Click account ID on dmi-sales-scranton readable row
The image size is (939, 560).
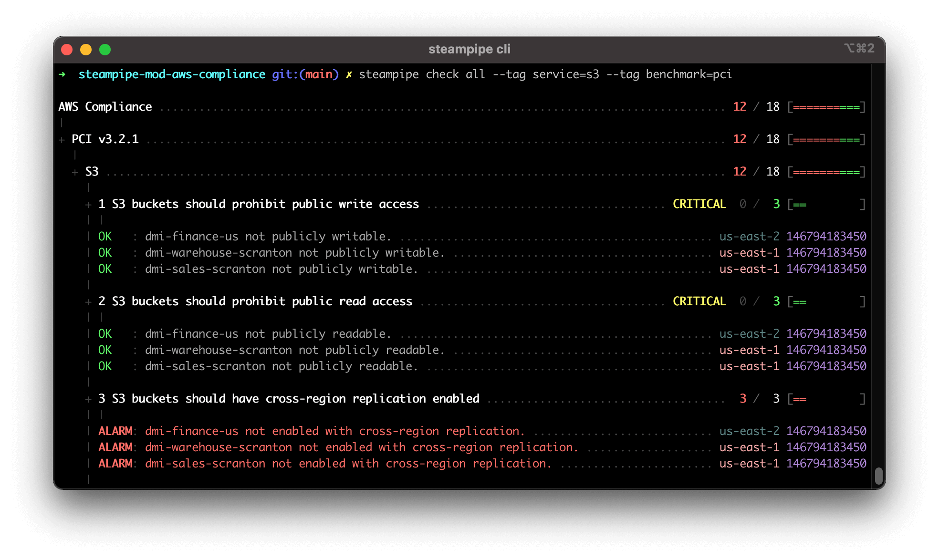coord(826,366)
